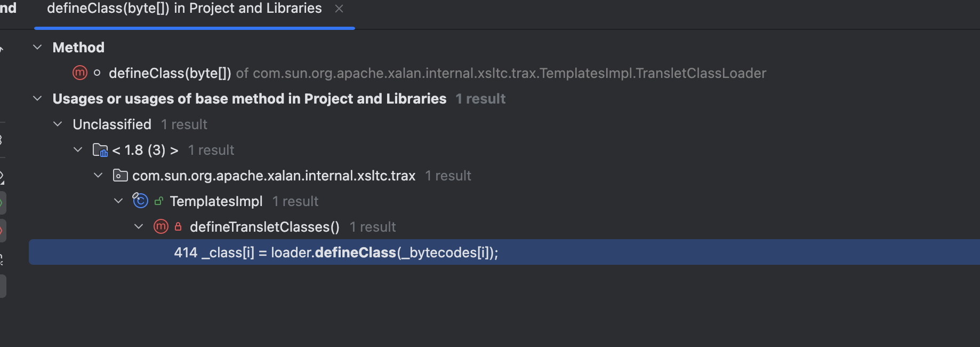Select the TemplatesImpl class name row
980x347 pixels.
pyautogui.click(x=216, y=201)
